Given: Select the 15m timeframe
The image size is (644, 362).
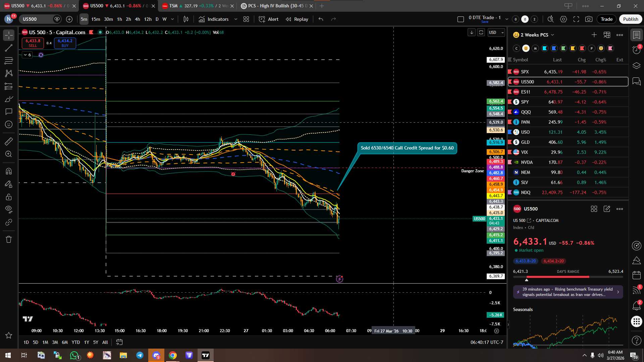Looking at the screenshot, I should pyautogui.click(x=96, y=19).
